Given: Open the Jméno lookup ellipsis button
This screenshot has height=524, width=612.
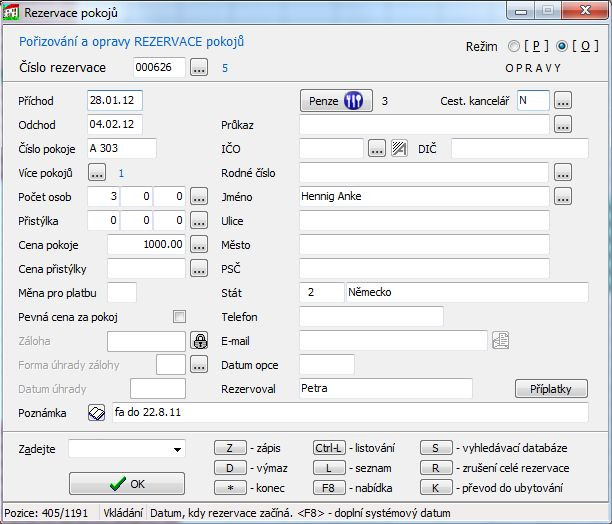Looking at the screenshot, I should [562, 196].
